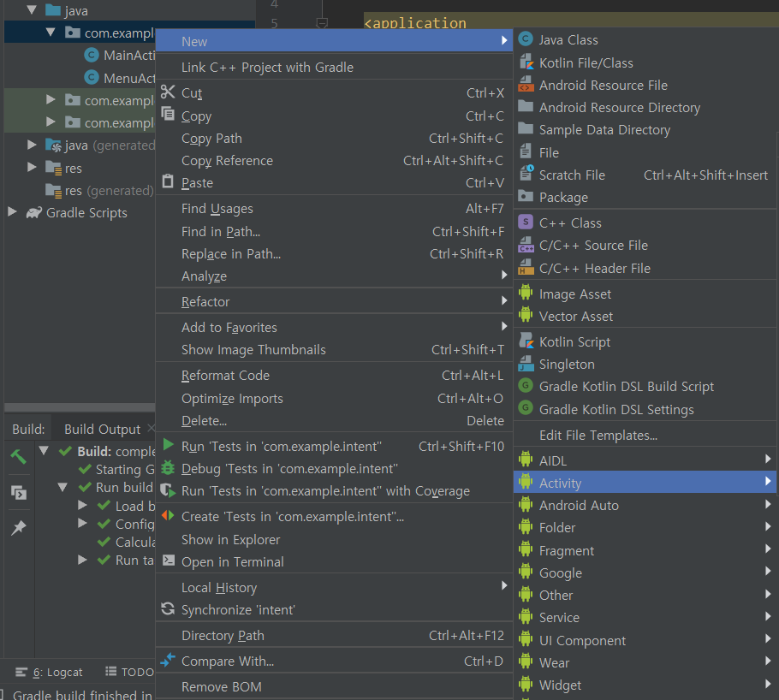This screenshot has width=779, height=700.
Task: Click the build hammer icon in Build panel
Action: (18, 456)
